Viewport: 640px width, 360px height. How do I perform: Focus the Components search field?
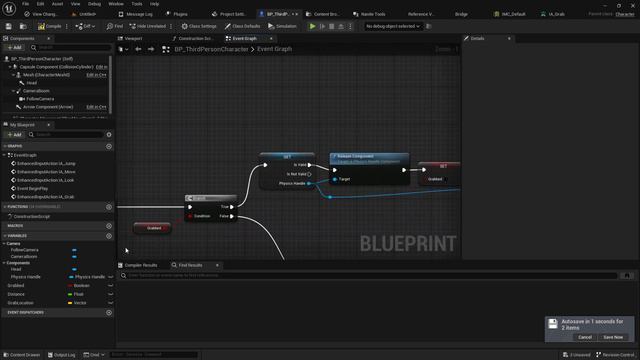coord(71,48)
